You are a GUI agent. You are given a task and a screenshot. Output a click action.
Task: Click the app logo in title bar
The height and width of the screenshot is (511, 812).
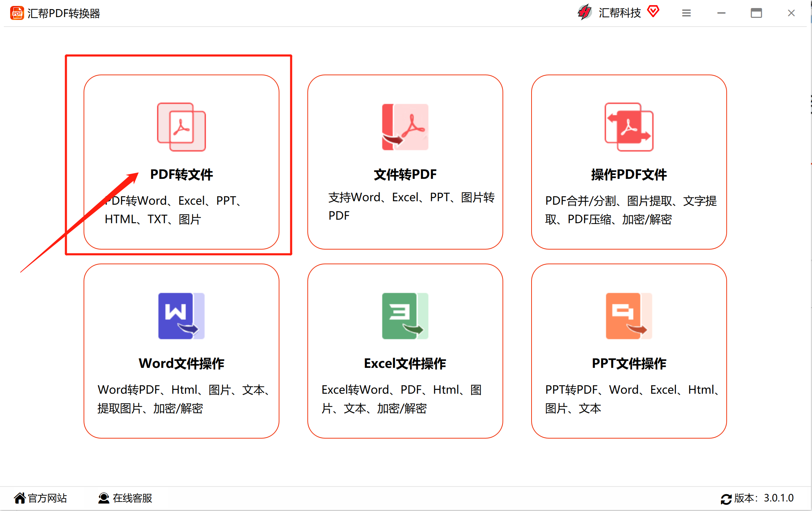17,13
